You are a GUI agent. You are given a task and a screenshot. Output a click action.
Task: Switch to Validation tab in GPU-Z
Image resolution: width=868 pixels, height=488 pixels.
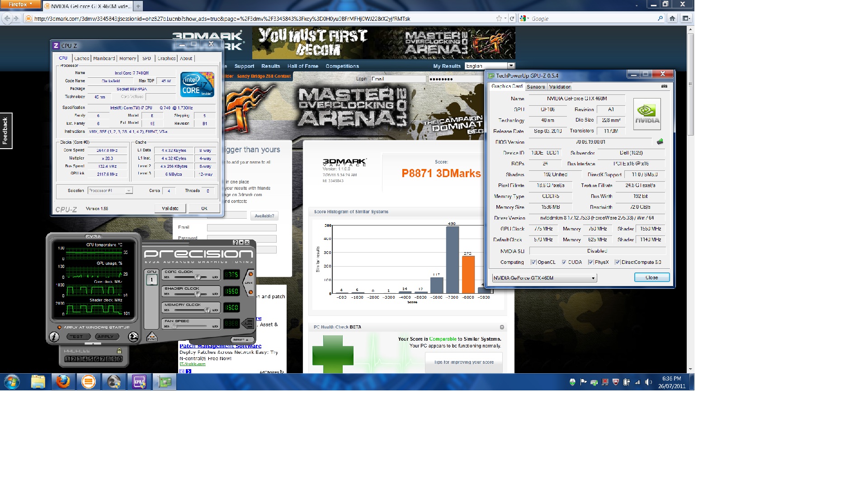coord(560,87)
